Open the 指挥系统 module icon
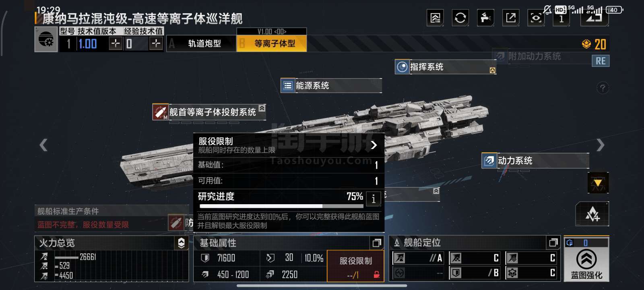Viewport: 644px width, 290px height. point(402,67)
